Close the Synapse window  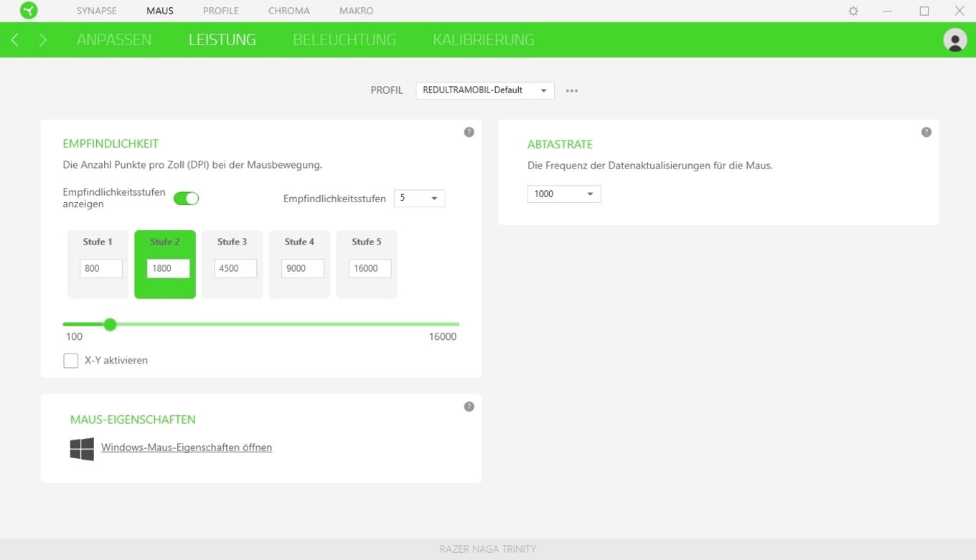coord(959,11)
